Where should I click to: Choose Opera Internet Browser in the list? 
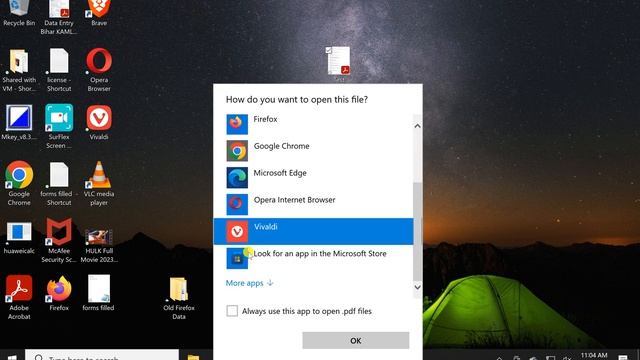313,204
